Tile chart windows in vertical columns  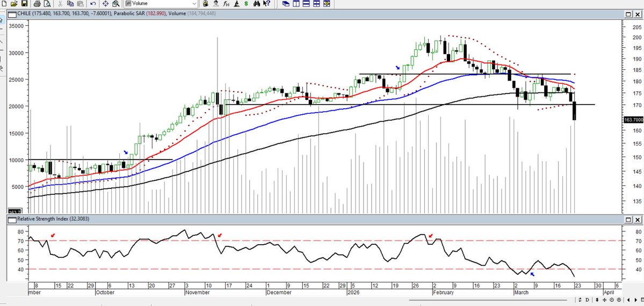click(296, 4)
